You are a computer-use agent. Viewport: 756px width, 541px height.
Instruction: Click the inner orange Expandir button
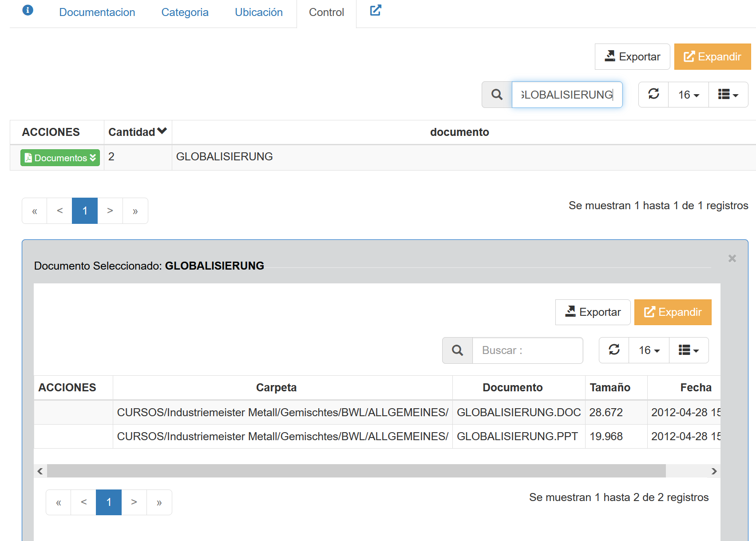673,312
